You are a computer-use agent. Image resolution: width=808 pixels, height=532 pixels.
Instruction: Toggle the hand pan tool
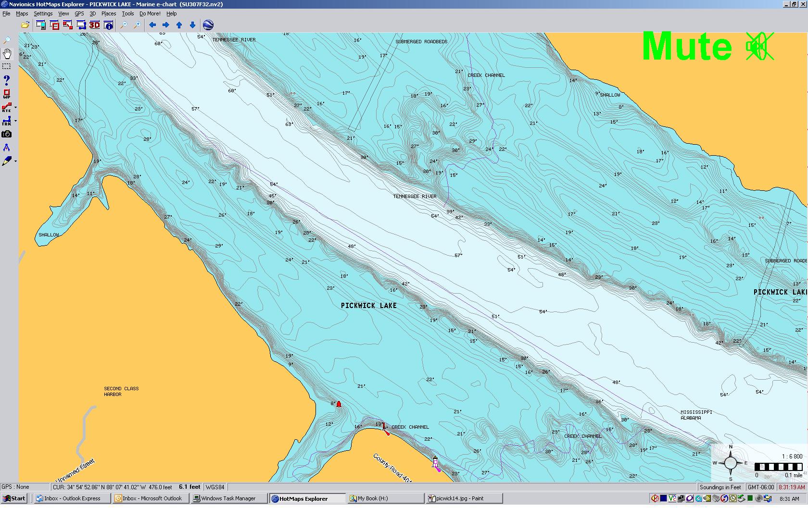tap(7, 53)
